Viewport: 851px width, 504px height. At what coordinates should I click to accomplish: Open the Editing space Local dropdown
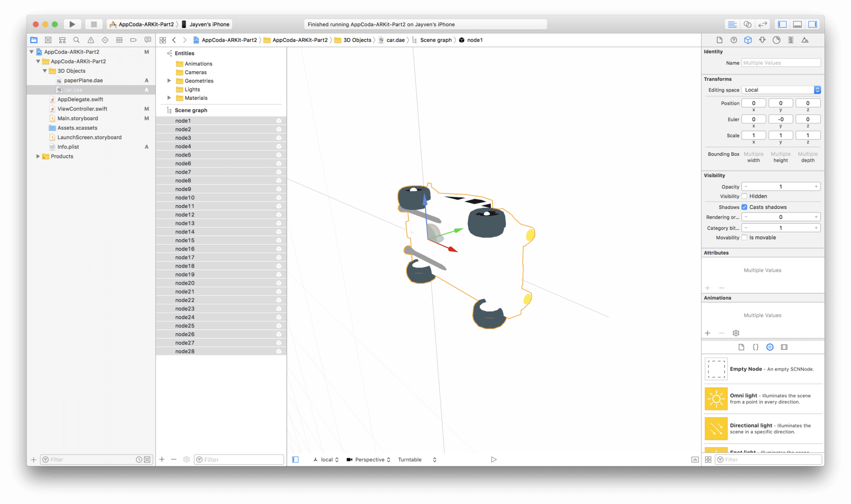(781, 90)
